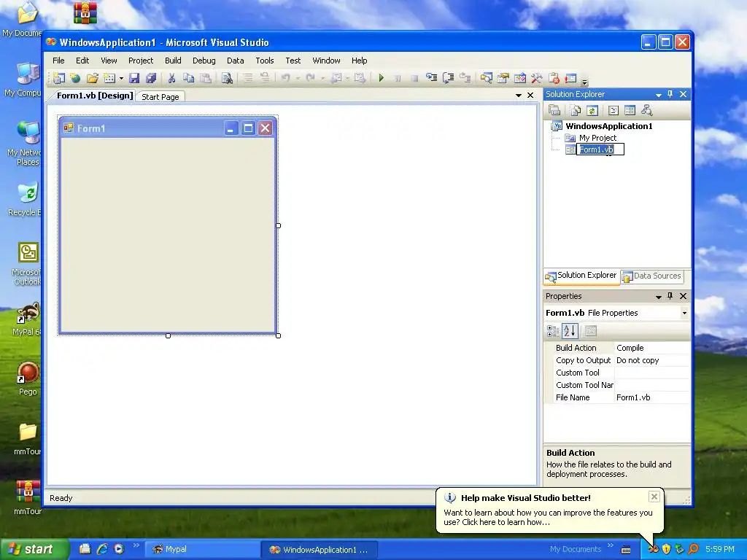Screen dimensions: 747x560
Task: Open the File menu
Action: [58, 61]
